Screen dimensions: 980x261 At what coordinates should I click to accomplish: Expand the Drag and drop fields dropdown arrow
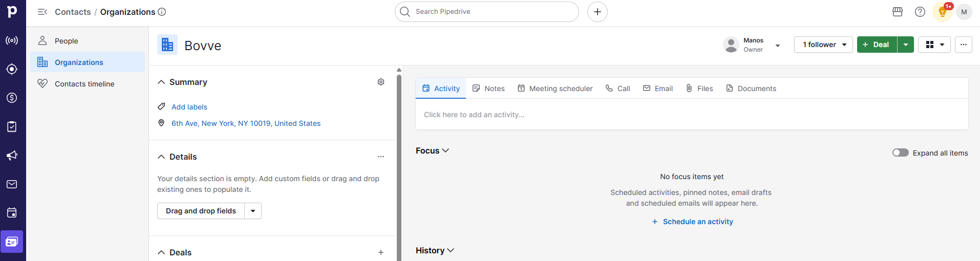(253, 211)
